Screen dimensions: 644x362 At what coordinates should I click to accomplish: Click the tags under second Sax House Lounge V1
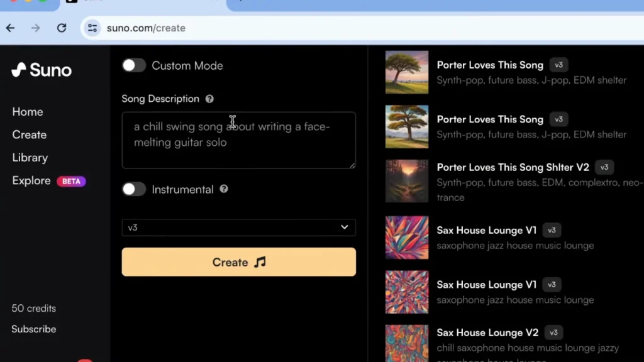coord(515,300)
